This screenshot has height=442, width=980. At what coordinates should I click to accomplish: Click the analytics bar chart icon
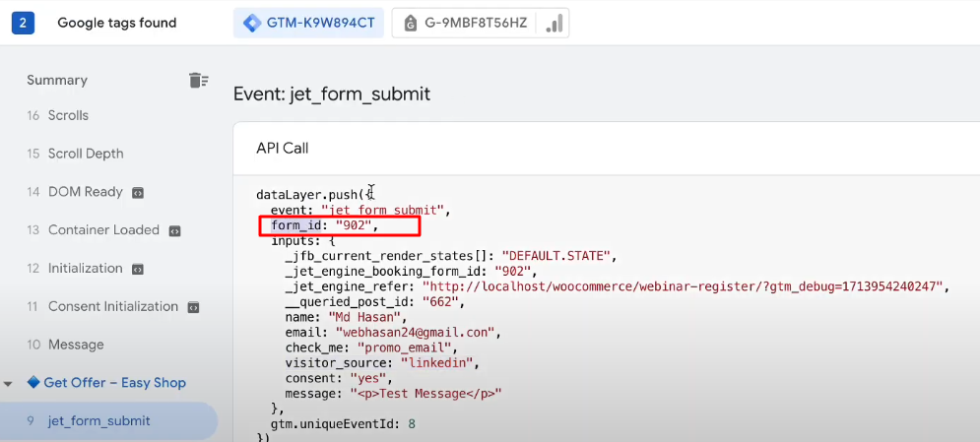click(554, 23)
